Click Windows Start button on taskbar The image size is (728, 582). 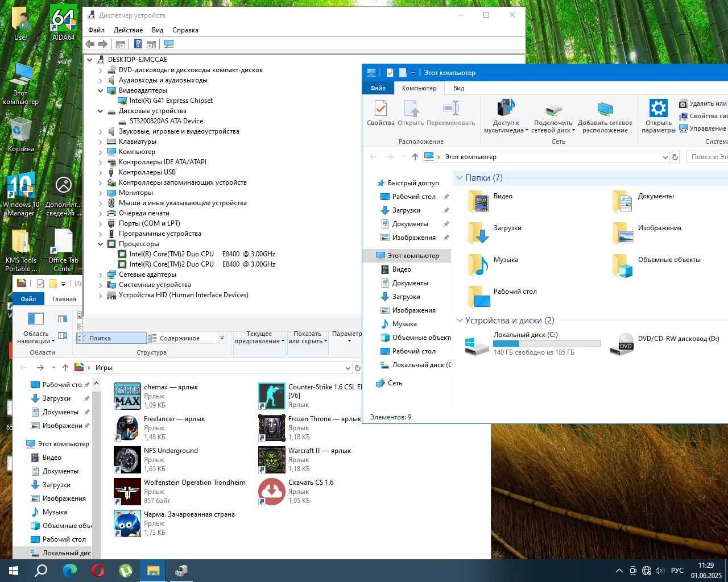pyautogui.click(x=14, y=571)
